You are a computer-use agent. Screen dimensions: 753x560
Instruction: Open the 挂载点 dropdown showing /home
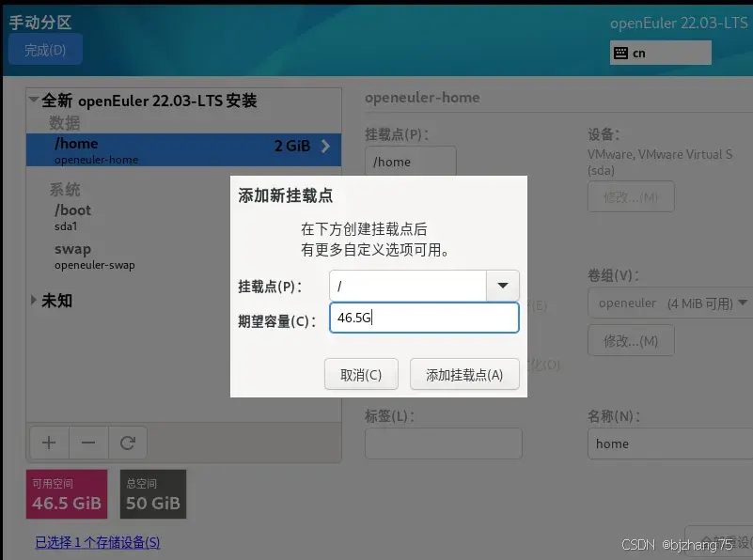pos(410,161)
